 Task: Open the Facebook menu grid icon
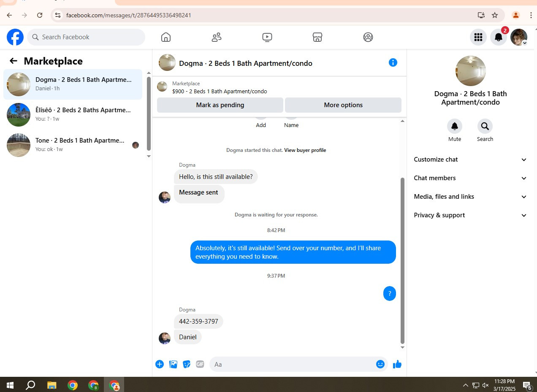(478, 37)
